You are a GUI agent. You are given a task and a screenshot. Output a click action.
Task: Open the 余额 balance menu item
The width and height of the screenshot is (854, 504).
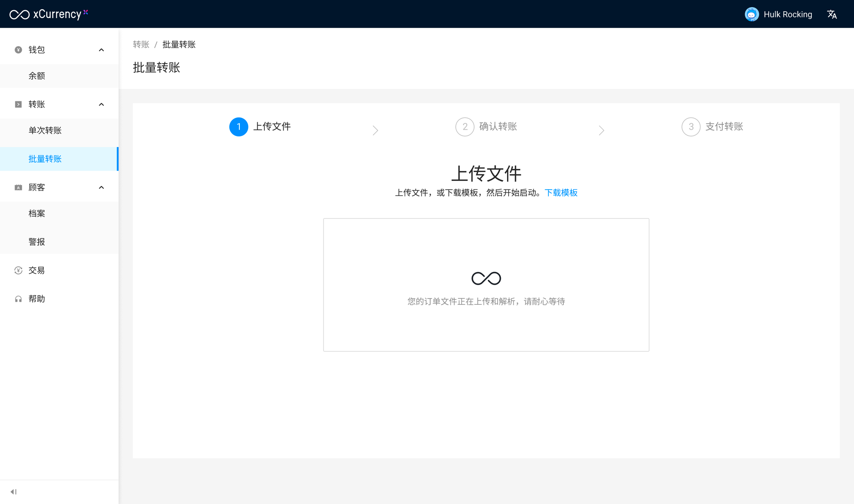click(37, 76)
